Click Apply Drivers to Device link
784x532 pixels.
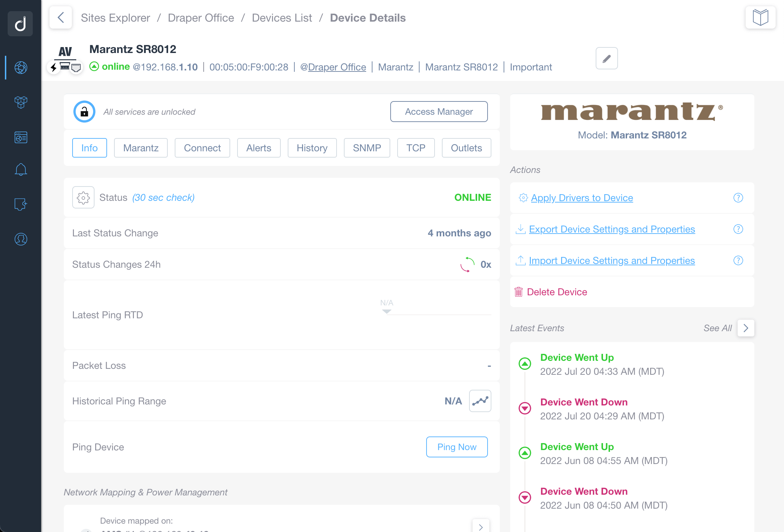point(582,198)
